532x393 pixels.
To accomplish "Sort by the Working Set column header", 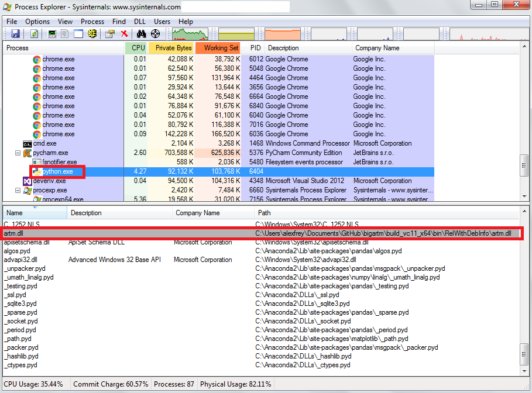I will click(218, 48).
